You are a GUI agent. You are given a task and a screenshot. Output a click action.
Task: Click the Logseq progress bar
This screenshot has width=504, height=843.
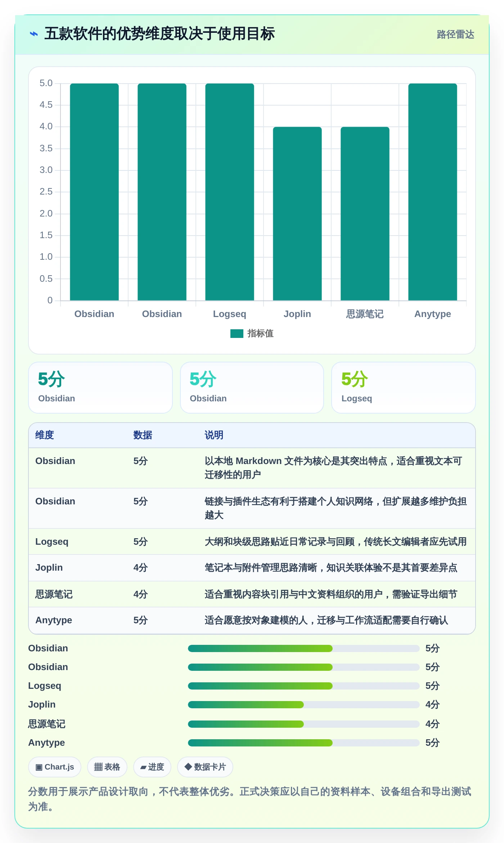coord(304,686)
